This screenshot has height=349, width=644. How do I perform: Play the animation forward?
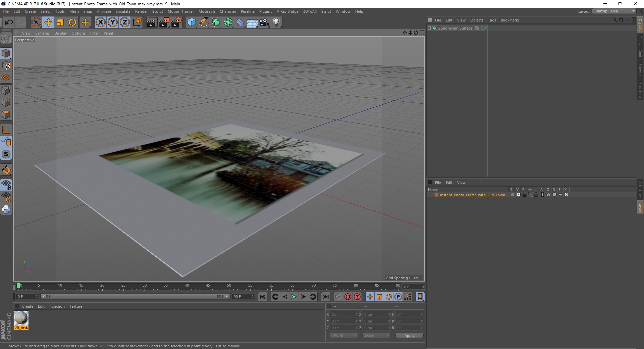tap(294, 297)
